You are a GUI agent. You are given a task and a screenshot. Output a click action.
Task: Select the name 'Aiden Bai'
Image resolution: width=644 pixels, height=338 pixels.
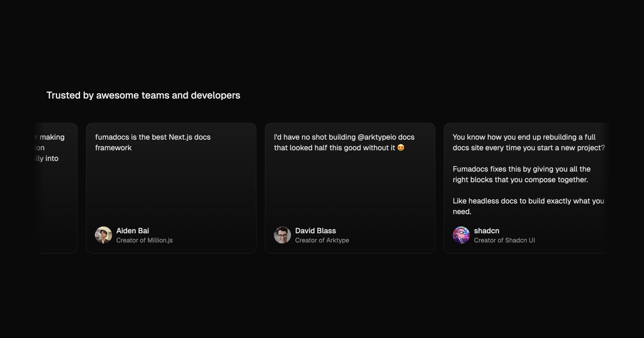132,231
